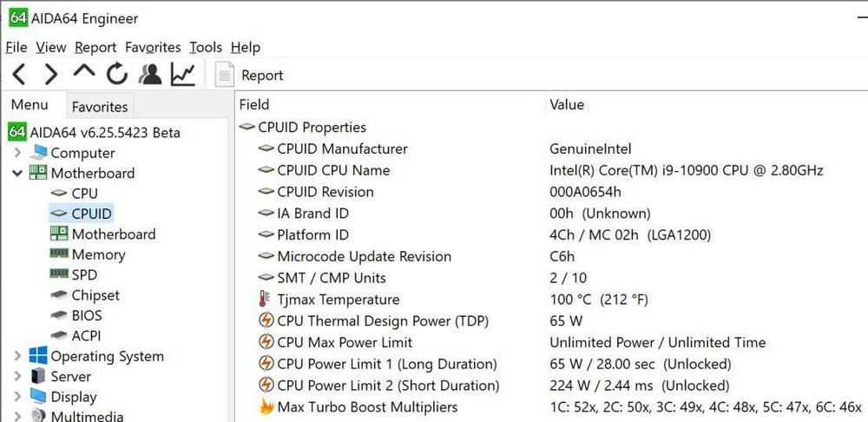
Task: Open the Favorites menu
Action: [x=153, y=48]
